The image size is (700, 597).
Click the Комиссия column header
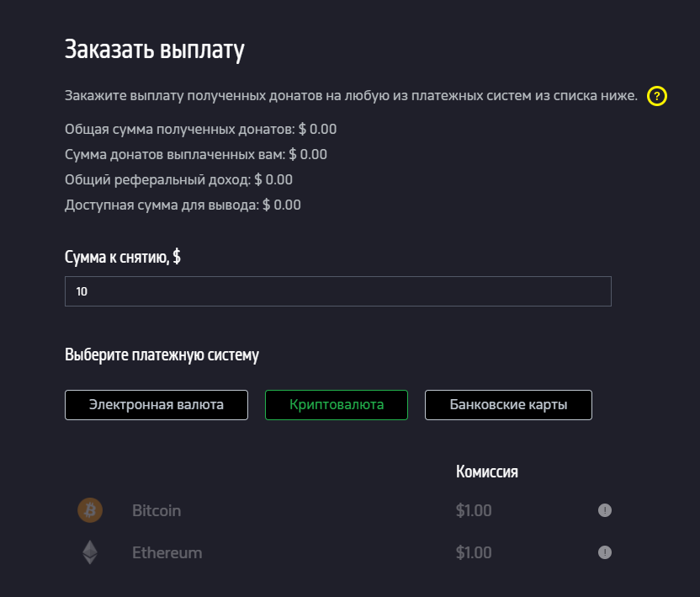[x=486, y=472]
